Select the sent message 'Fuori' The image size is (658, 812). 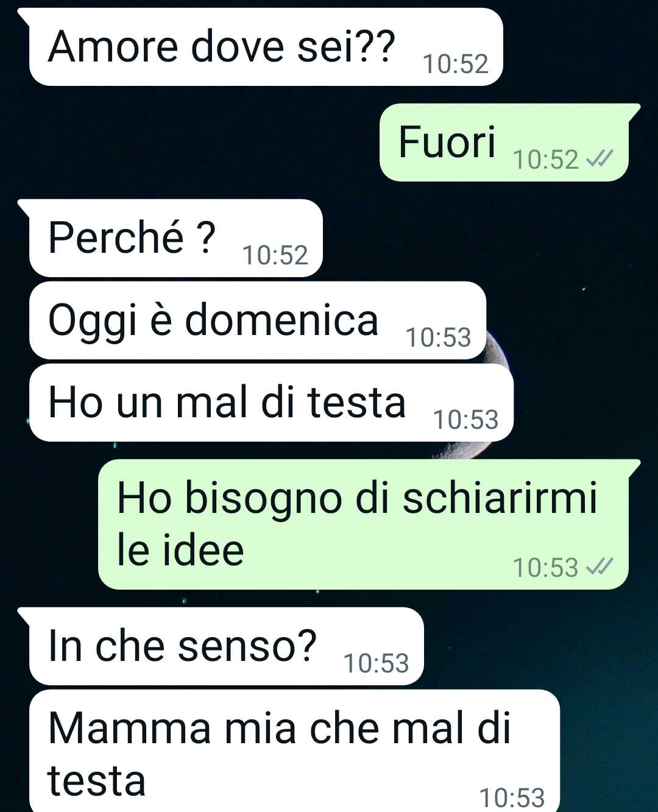(504, 143)
